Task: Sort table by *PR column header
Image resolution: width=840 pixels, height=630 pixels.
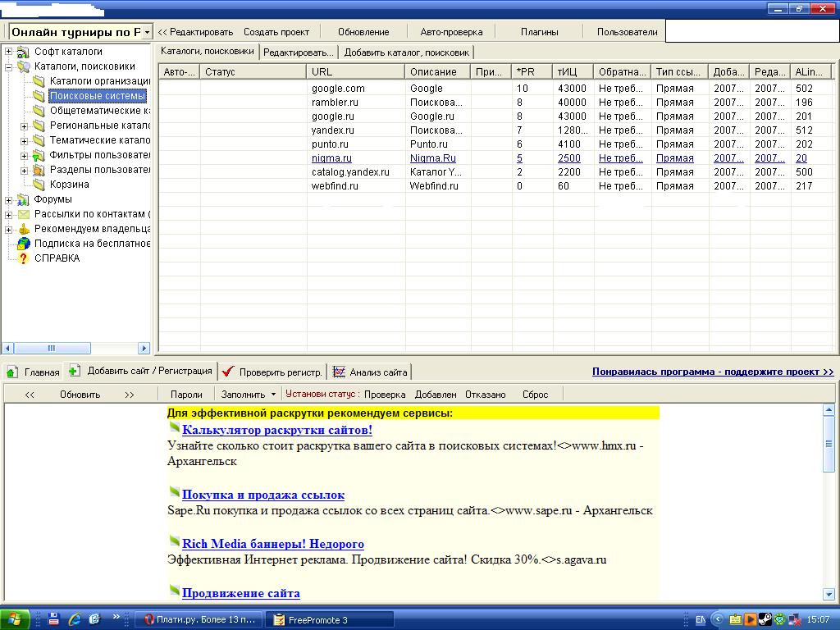Action: click(531, 71)
